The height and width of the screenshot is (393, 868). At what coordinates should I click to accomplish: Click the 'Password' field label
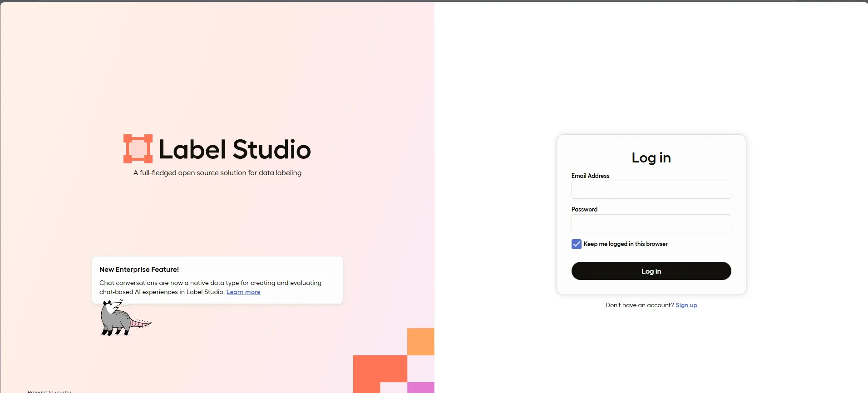point(584,209)
